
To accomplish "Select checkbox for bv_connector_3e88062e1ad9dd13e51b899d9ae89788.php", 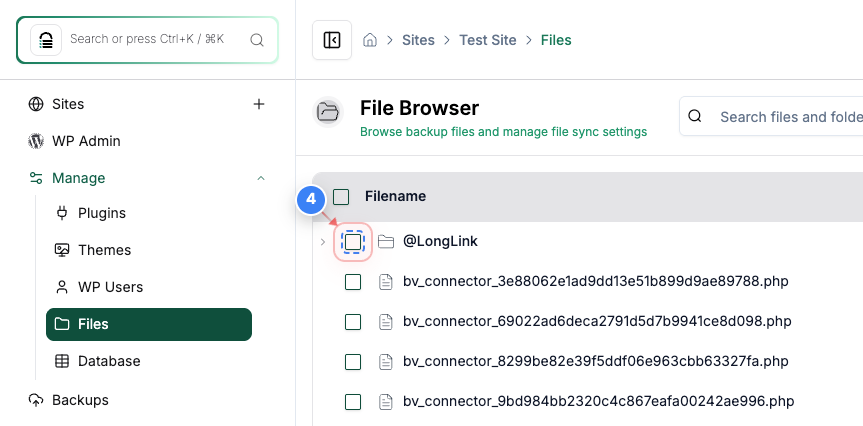I will coord(353,282).
